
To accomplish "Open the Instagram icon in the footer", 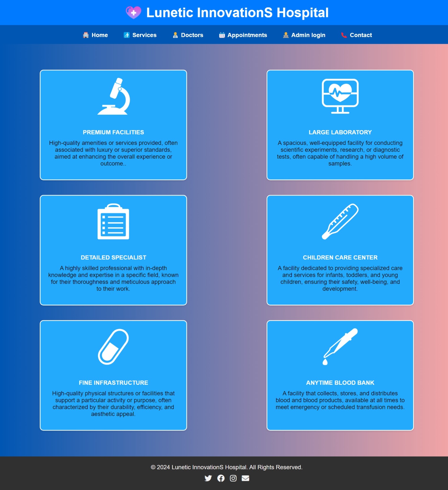I will coord(233,478).
